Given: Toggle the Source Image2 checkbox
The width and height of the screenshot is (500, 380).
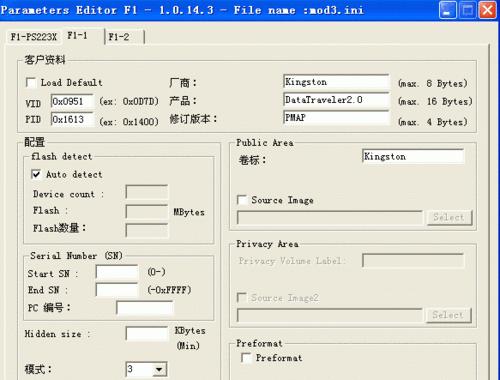Looking at the screenshot, I should point(242,297).
